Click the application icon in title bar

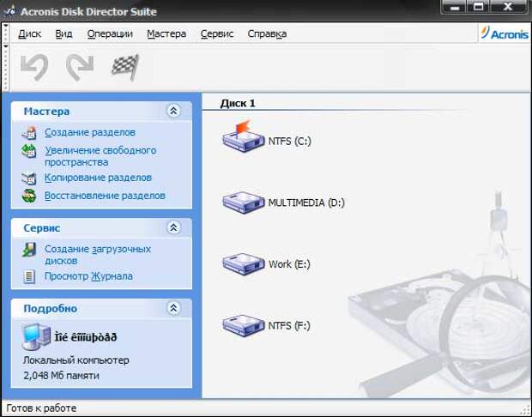(10, 11)
